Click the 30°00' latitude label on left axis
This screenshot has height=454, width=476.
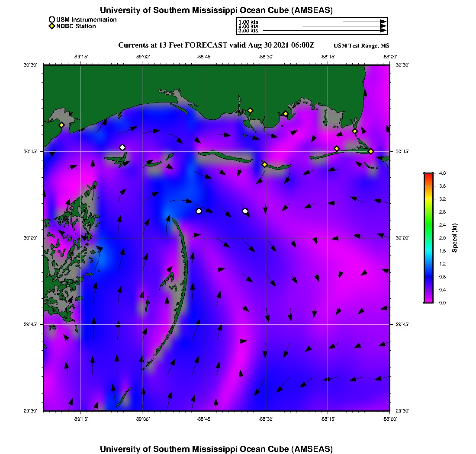[x=32, y=238]
